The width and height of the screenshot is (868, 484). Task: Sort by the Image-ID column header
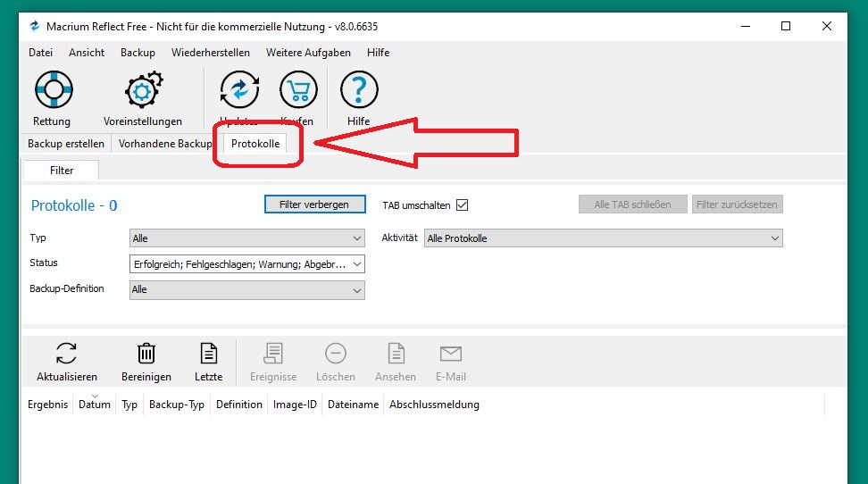(295, 405)
